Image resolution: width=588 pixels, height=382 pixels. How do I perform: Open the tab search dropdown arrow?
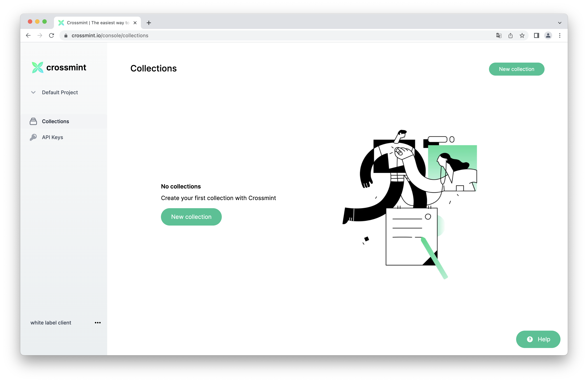(560, 23)
